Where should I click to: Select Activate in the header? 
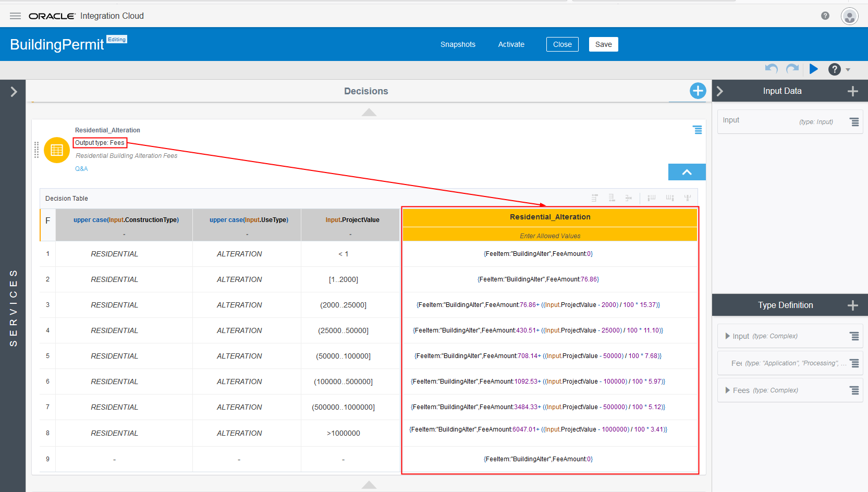coord(511,44)
